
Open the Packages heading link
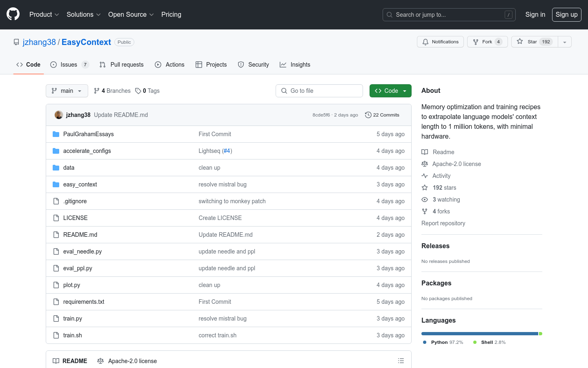(436, 283)
